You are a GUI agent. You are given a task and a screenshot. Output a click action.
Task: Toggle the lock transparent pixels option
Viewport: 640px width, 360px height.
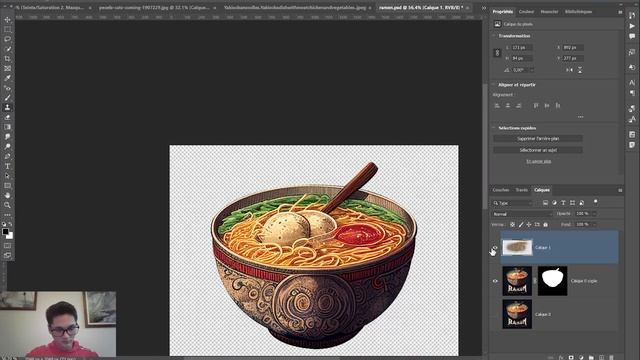(x=513, y=224)
